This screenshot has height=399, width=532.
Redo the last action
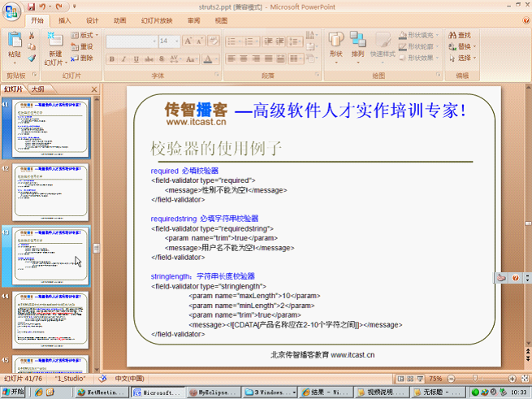point(59,7)
